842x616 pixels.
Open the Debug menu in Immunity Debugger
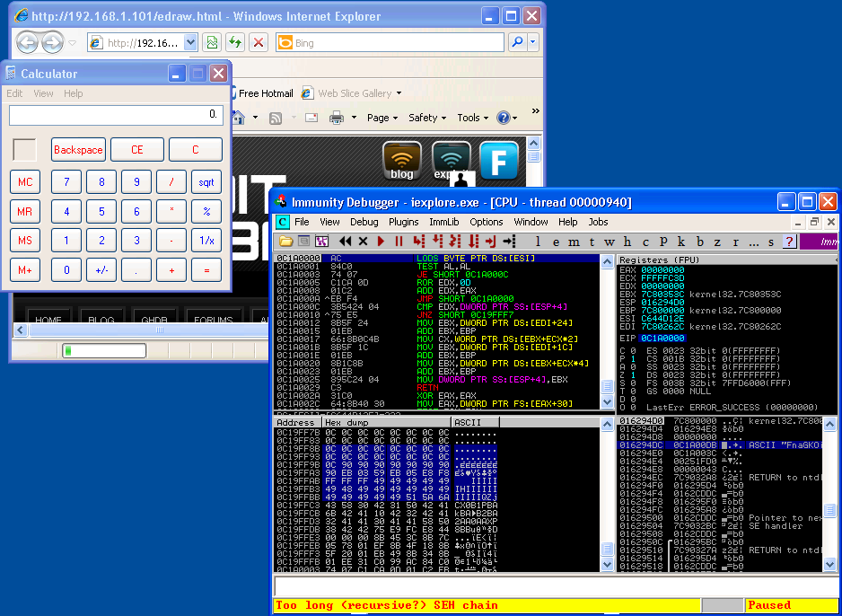pyautogui.click(x=364, y=222)
